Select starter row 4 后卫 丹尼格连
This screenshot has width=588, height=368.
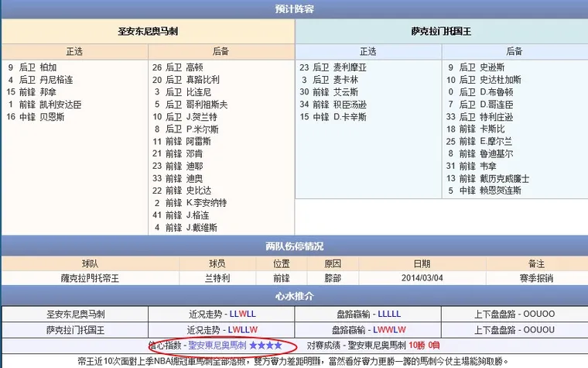(40, 80)
